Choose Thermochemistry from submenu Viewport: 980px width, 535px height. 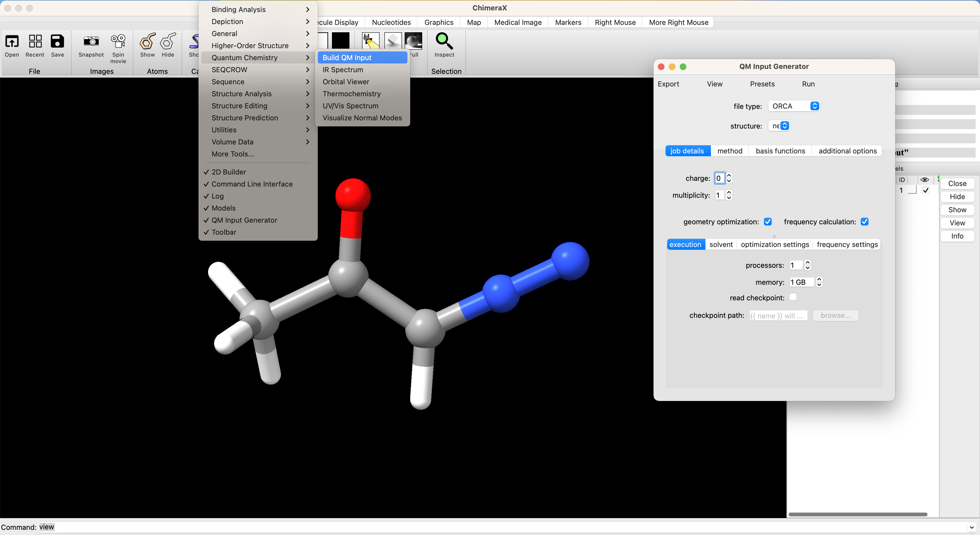(x=362, y=94)
